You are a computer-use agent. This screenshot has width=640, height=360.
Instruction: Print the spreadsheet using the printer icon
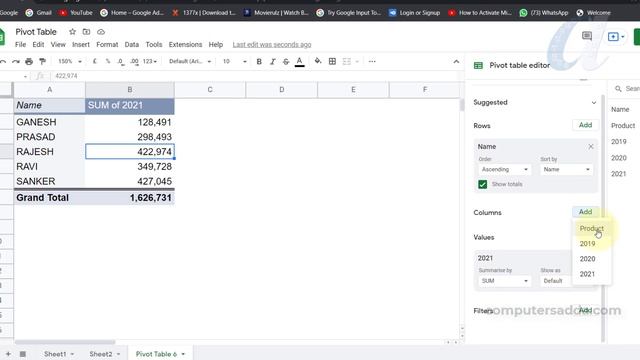(x=29, y=62)
